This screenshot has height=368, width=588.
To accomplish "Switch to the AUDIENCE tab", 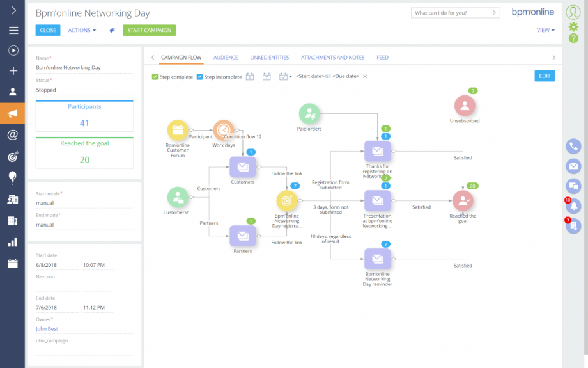I will click(226, 58).
